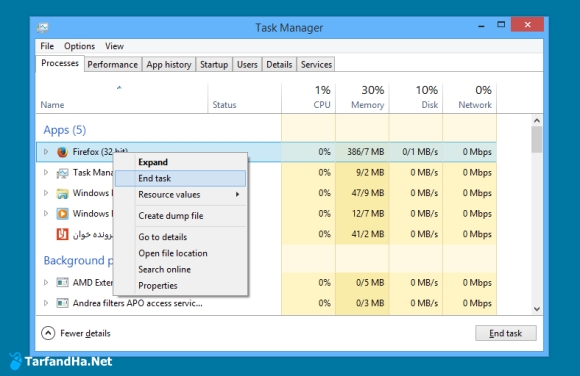Open the File menu
This screenshot has height=376, width=580.
pyautogui.click(x=47, y=46)
